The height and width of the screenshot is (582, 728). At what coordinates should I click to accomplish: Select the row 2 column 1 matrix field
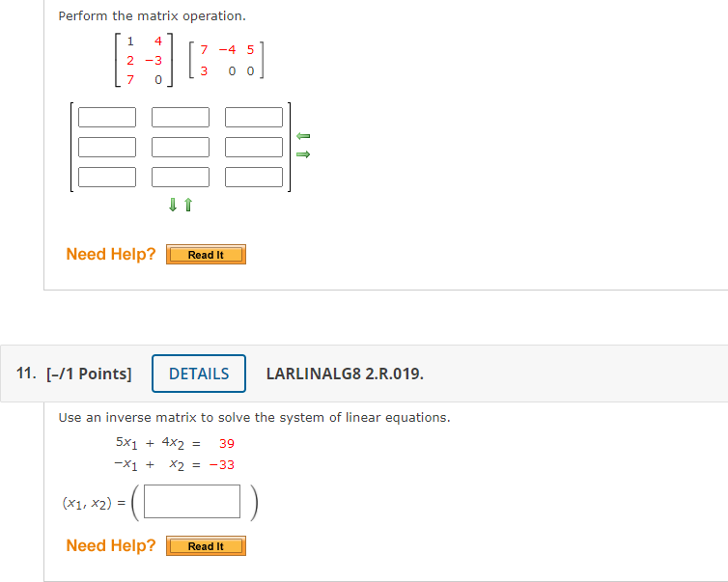(x=107, y=147)
